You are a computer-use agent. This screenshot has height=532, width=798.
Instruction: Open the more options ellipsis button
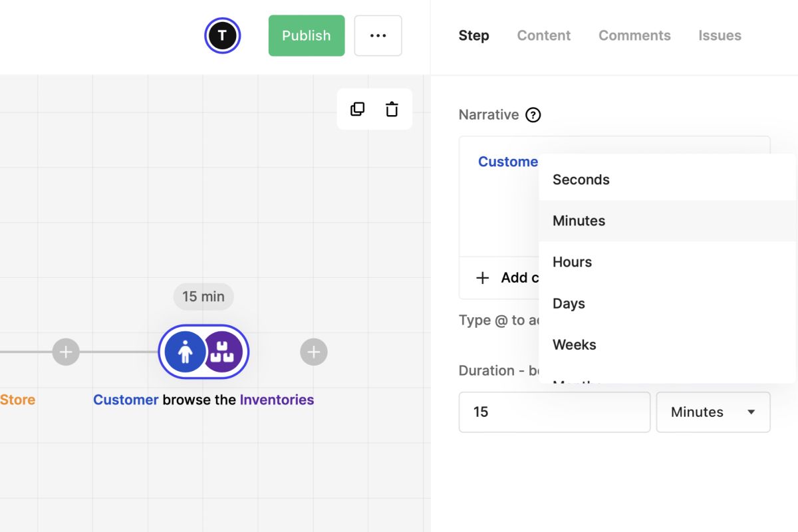[x=378, y=35]
